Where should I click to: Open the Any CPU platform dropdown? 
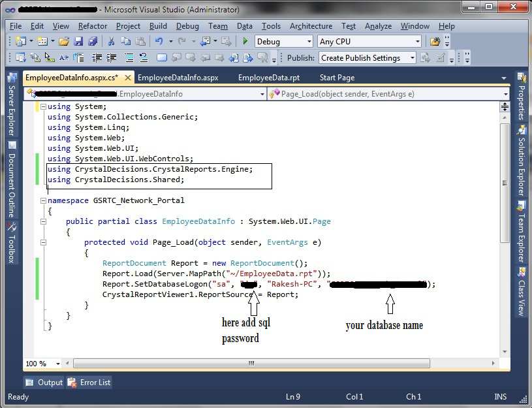click(x=417, y=42)
